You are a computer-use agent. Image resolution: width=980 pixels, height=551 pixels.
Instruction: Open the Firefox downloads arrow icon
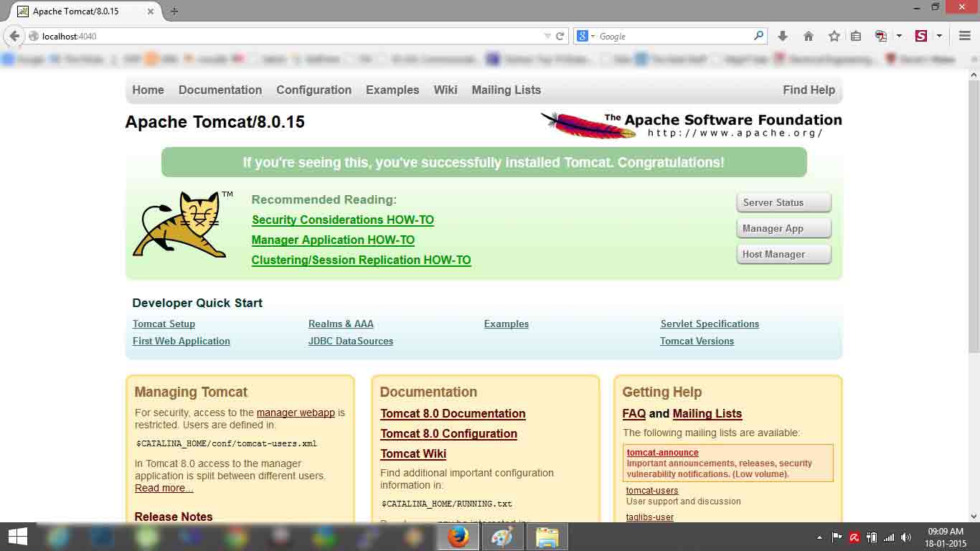point(783,36)
